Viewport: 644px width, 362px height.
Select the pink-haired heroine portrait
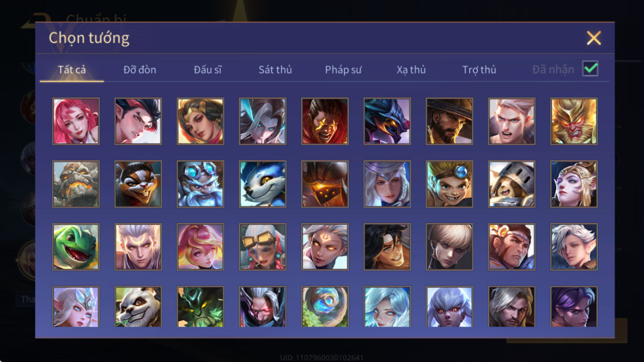coord(76,121)
